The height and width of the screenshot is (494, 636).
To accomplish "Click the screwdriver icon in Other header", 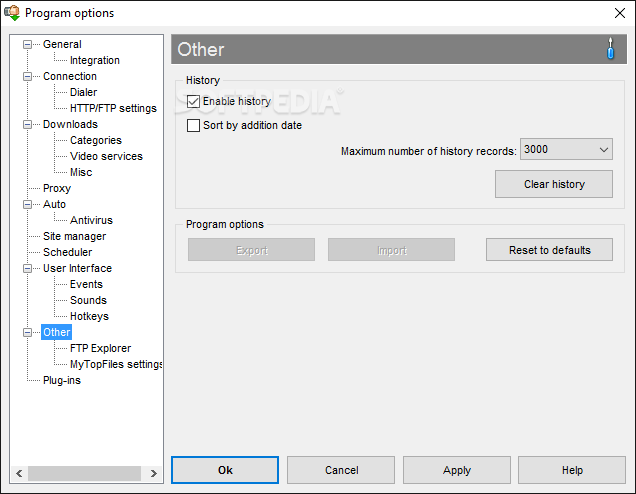I will 610,49.
